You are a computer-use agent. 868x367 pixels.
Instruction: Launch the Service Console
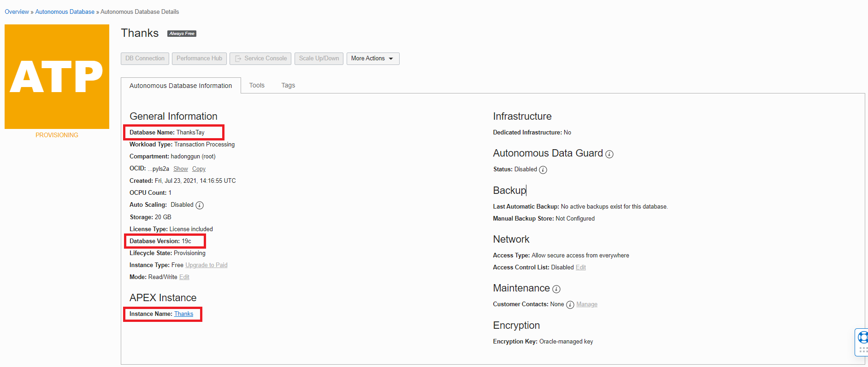point(260,58)
